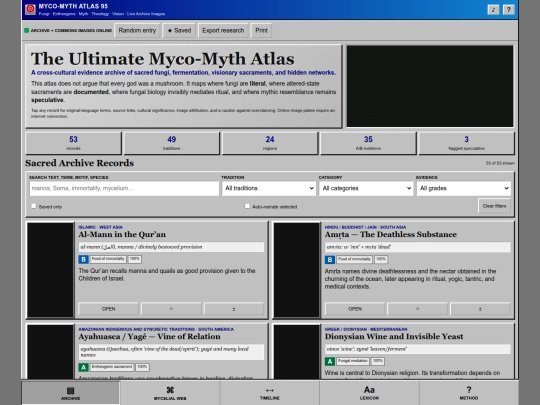Click the Sacred Archive Records heading

click(80, 163)
